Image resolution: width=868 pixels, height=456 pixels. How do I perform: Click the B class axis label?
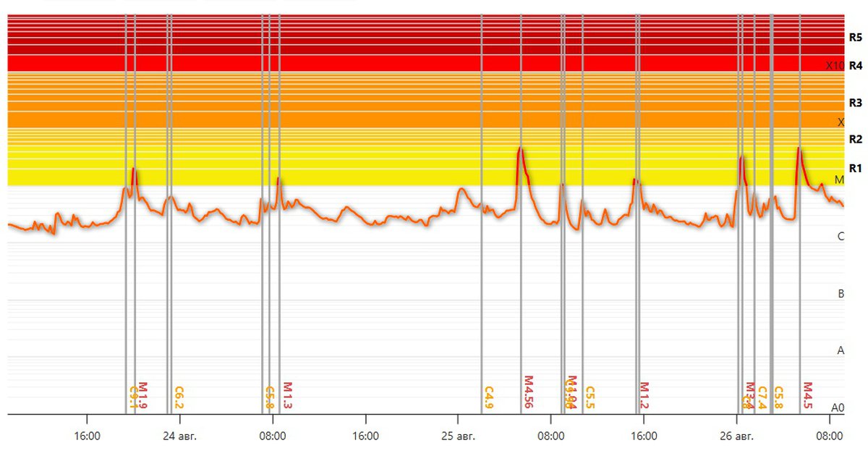[x=841, y=294]
